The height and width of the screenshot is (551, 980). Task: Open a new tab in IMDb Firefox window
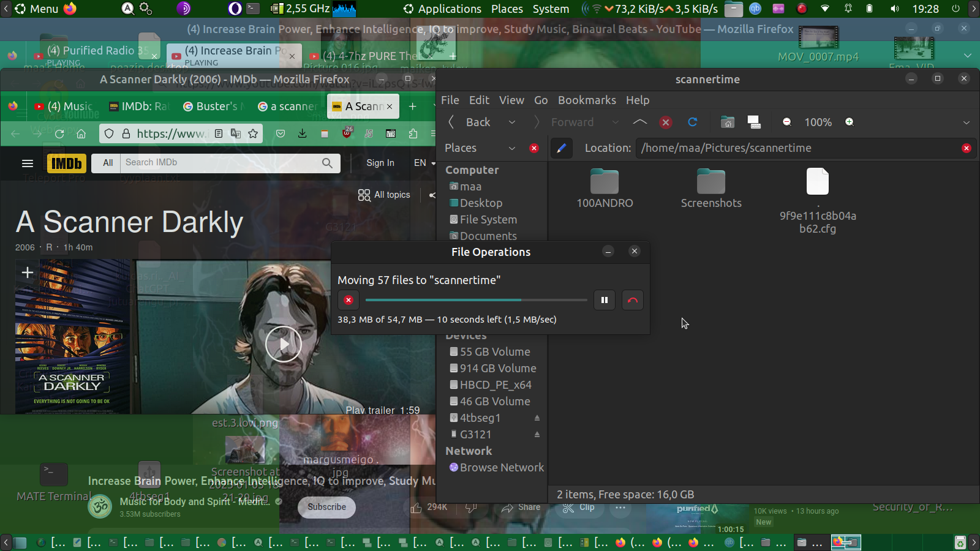click(413, 107)
